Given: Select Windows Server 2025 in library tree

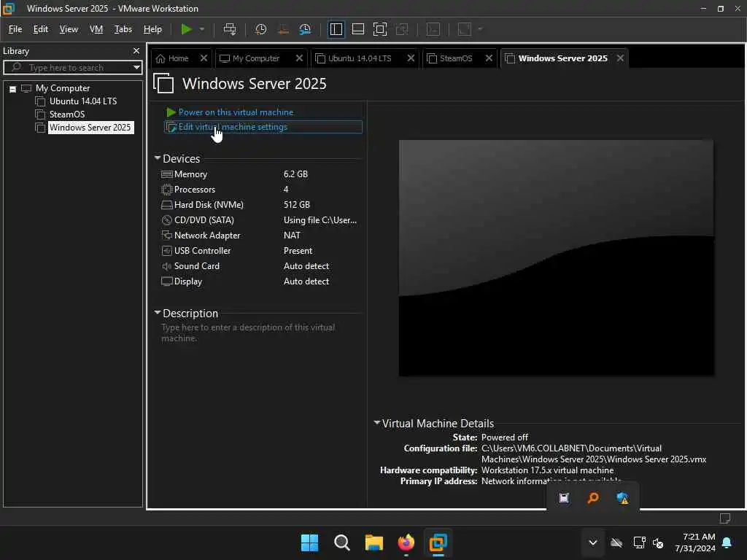Looking at the screenshot, I should (x=90, y=127).
